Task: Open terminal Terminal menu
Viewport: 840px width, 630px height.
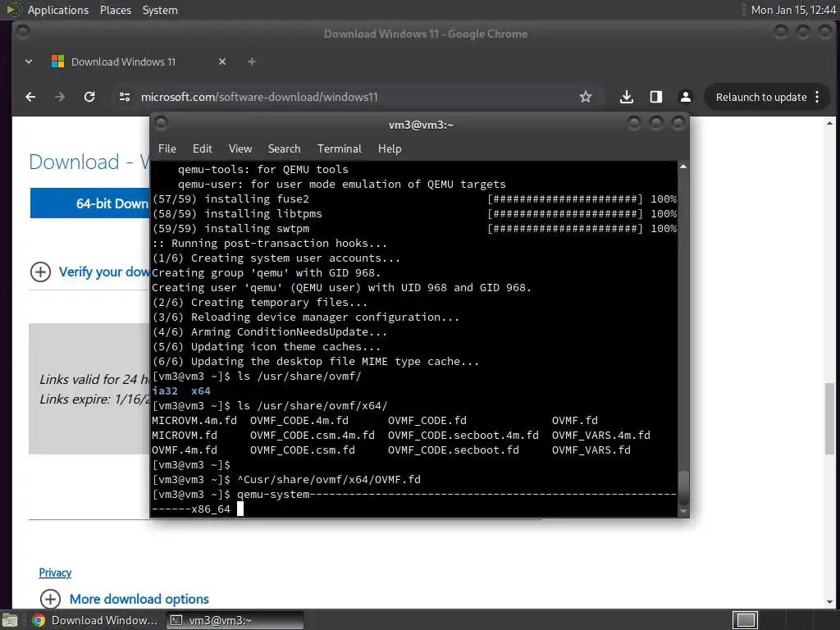Action: click(339, 149)
